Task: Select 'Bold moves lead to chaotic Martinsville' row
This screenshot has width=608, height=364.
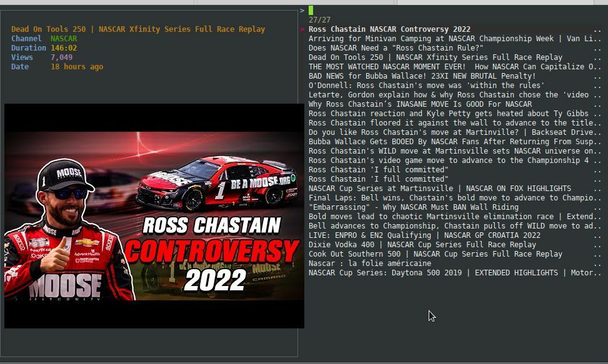Action: pos(454,217)
